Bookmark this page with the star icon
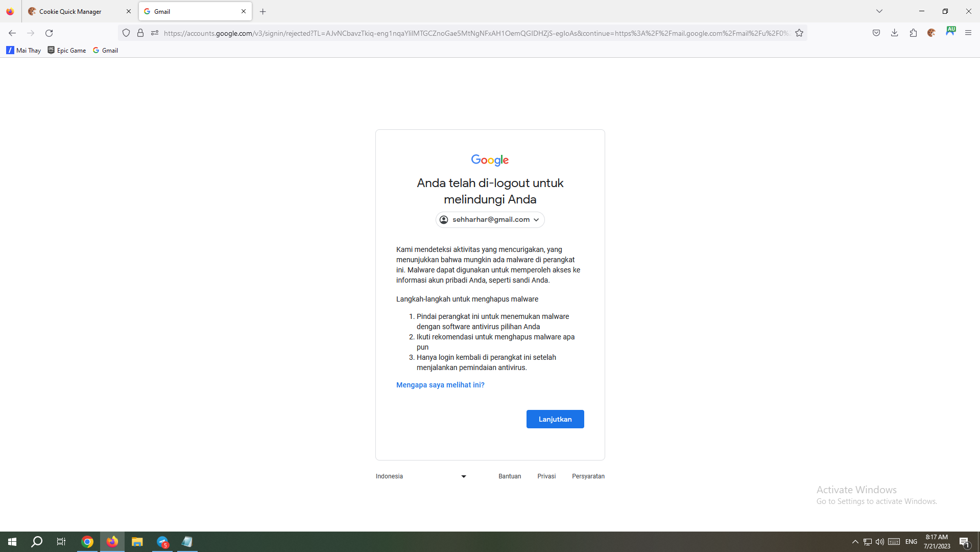The height and width of the screenshot is (552, 980). click(x=799, y=33)
